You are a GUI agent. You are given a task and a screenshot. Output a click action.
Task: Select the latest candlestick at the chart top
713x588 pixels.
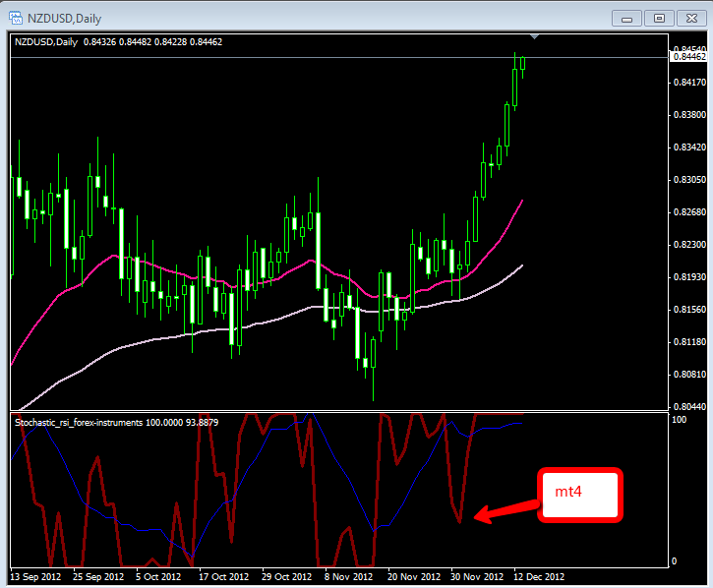523,63
